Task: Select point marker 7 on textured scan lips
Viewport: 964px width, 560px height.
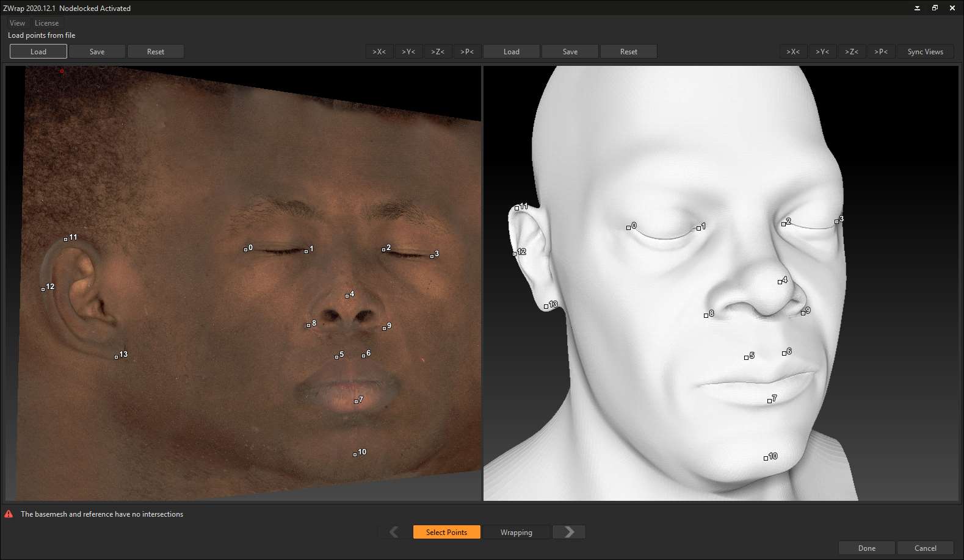Action: pyautogui.click(x=356, y=401)
